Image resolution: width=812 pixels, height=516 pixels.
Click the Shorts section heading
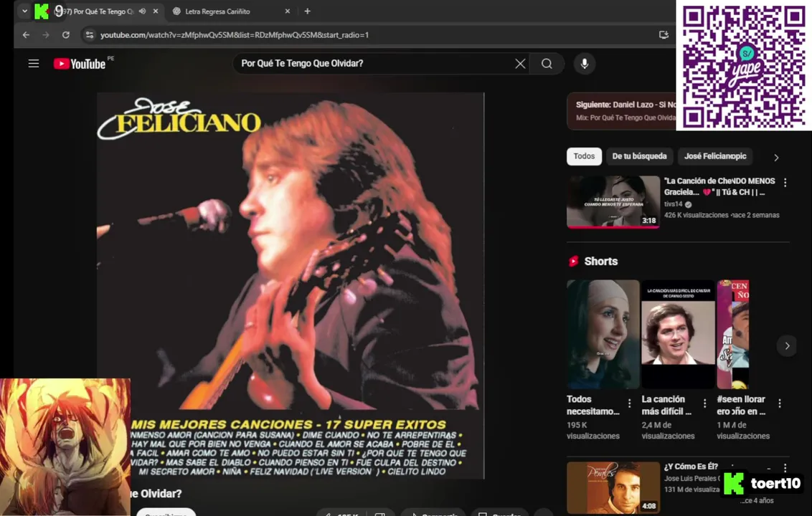[x=600, y=262]
